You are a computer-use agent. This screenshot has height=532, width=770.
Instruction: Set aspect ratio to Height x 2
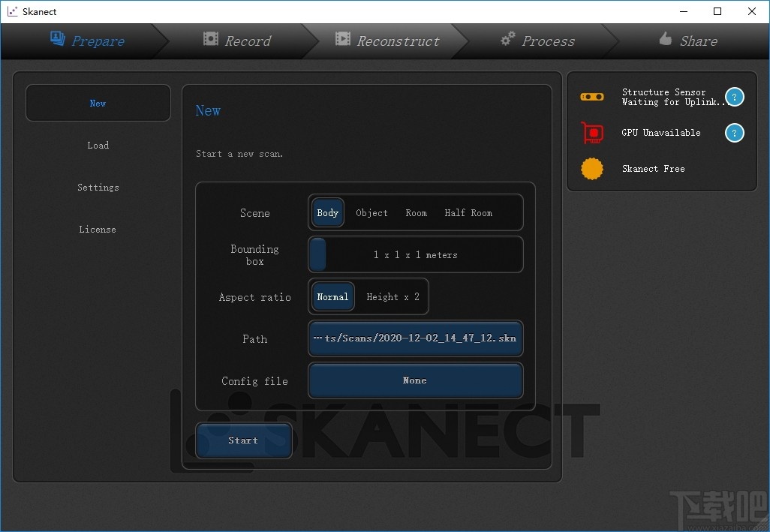[x=392, y=296]
